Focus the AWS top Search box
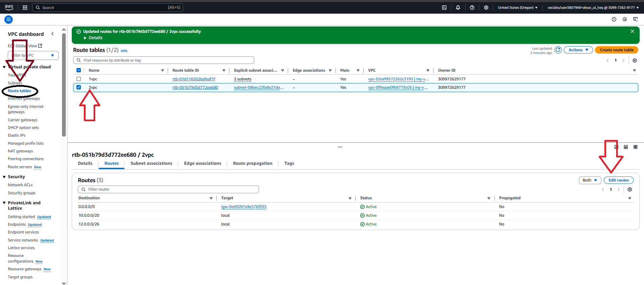The height and width of the screenshot is (285, 644). (108, 7)
